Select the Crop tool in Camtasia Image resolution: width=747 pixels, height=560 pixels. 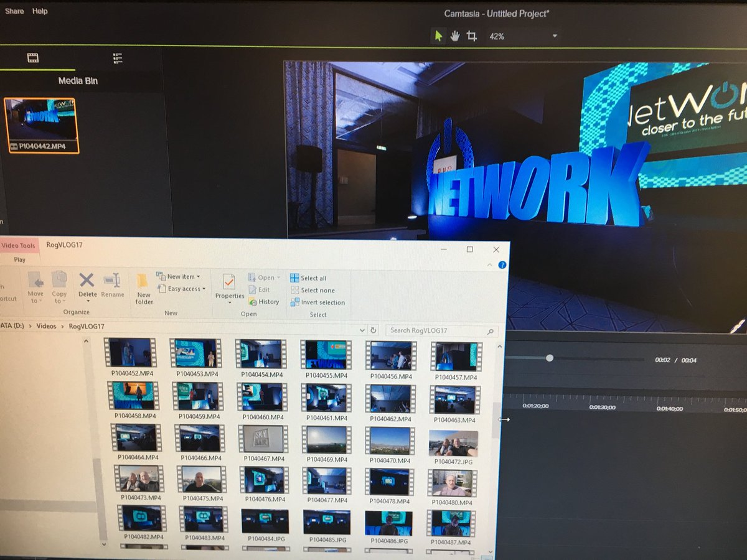coord(472,36)
